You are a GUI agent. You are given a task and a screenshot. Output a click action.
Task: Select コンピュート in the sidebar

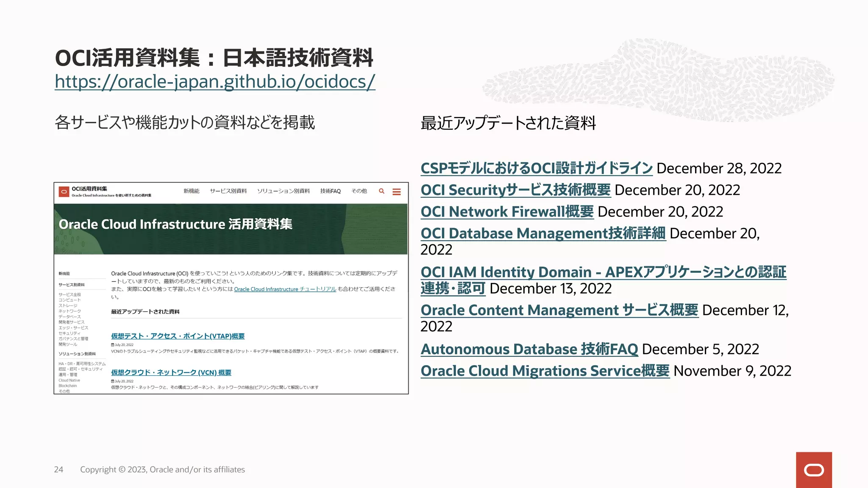[70, 300]
